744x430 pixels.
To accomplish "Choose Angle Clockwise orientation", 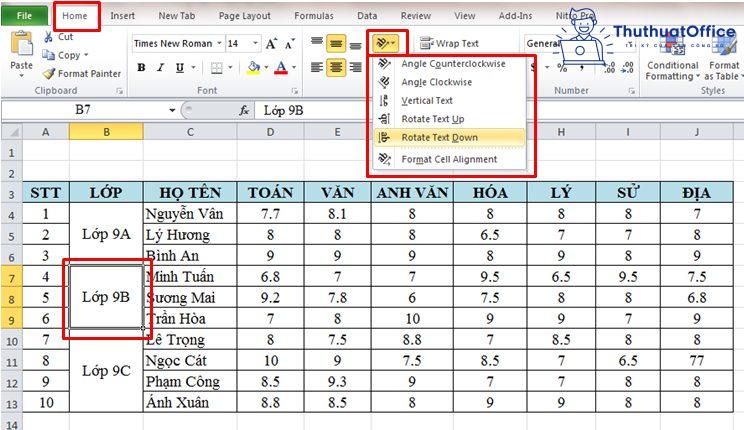I will coord(450,82).
